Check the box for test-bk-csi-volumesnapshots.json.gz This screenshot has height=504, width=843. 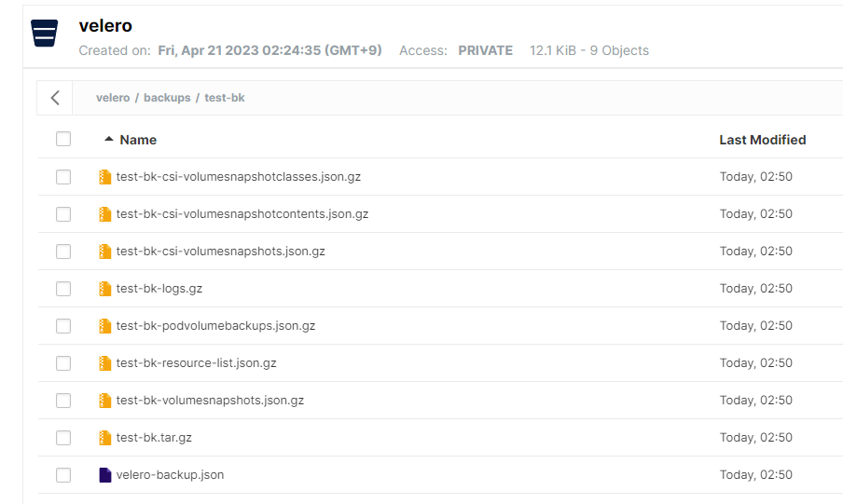(63, 252)
